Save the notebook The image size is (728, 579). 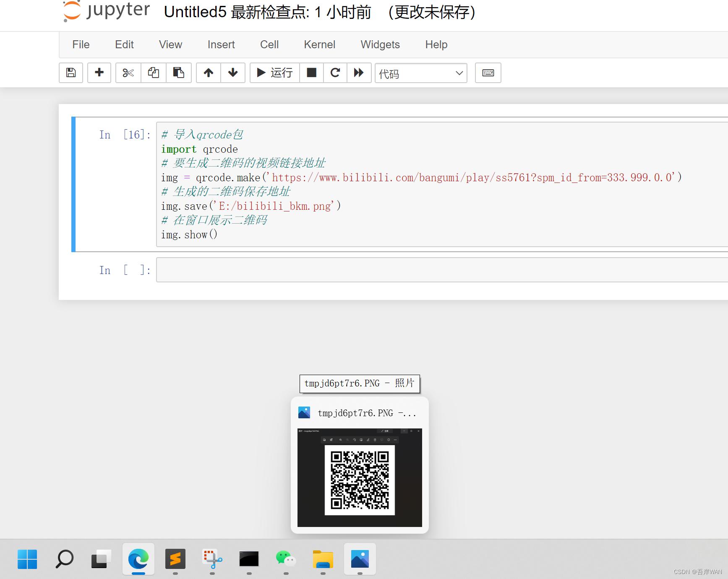(x=70, y=73)
